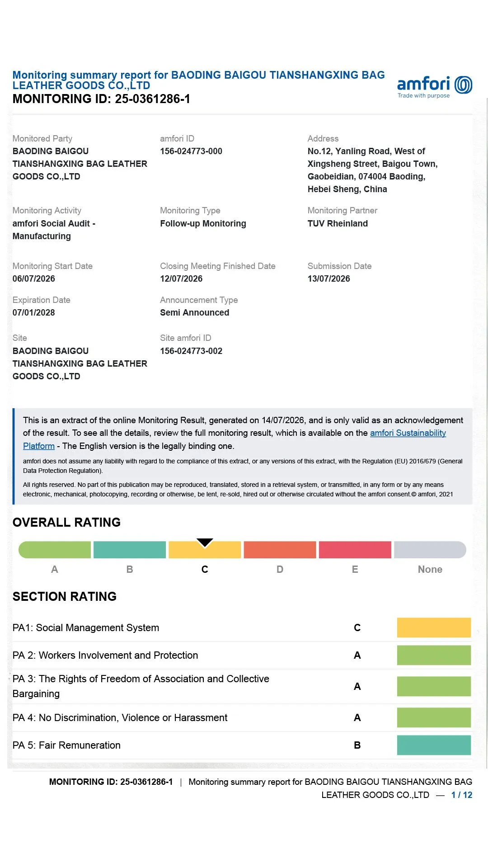The width and height of the screenshot is (488, 868).
Task: Click the SECTION RATING heading
Action: [x=65, y=596]
